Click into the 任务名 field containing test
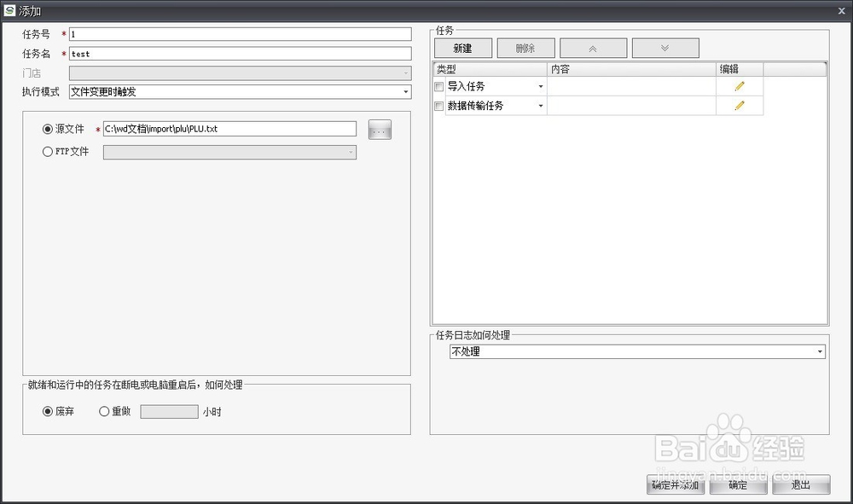The width and height of the screenshot is (853, 504). click(x=240, y=53)
